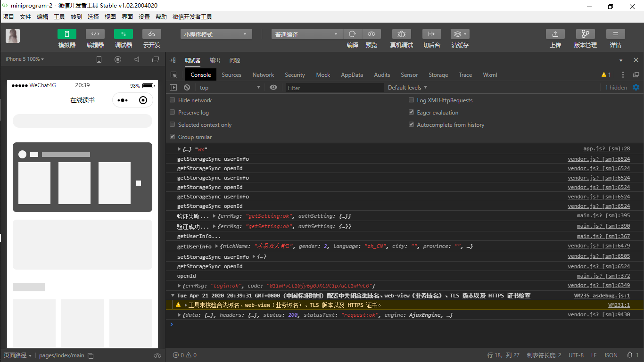Toggle the 编辑器 editor panel icon
Image resolution: width=644 pixels, height=362 pixels.
point(95,34)
